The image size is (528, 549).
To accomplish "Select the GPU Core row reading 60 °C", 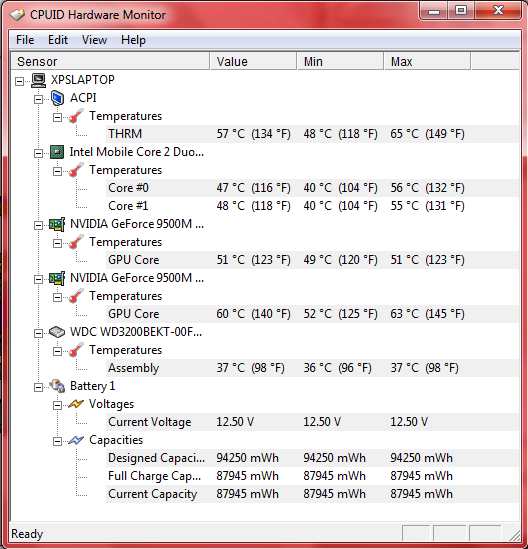I will (x=312, y=314).
